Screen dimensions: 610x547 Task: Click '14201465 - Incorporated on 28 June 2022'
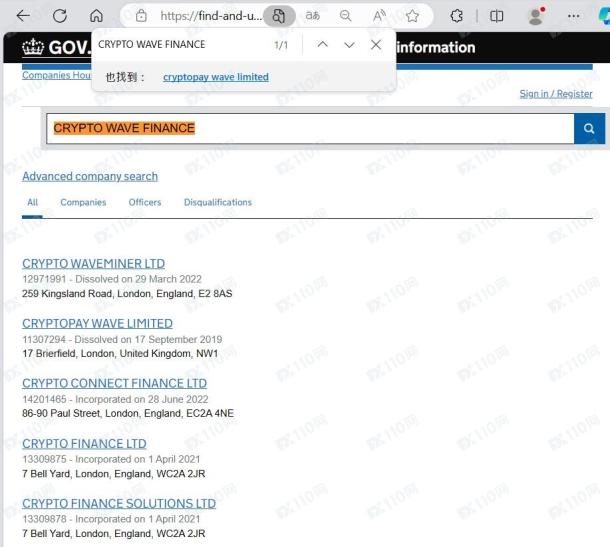point(115,399)
